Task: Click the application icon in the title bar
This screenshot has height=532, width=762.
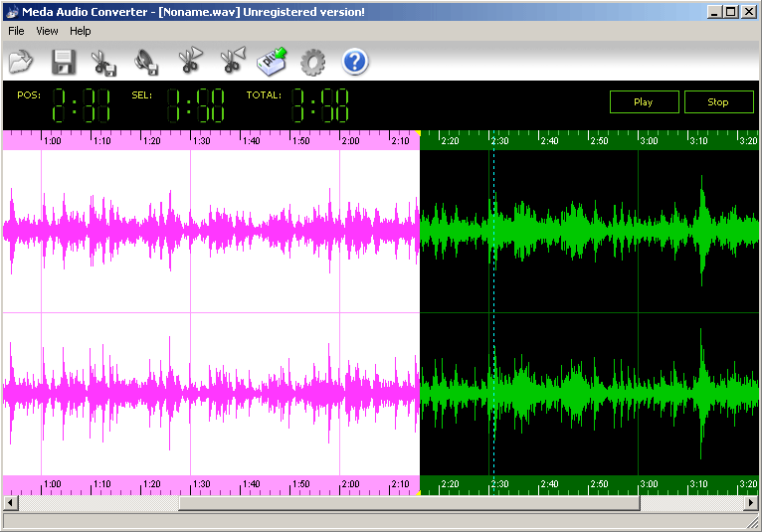Action: pyautogui.click(x=12, y=12)
